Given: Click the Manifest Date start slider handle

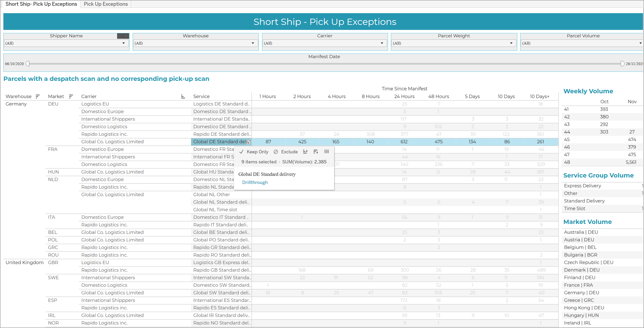Looking at the screenshot, I should coord(28,64).
